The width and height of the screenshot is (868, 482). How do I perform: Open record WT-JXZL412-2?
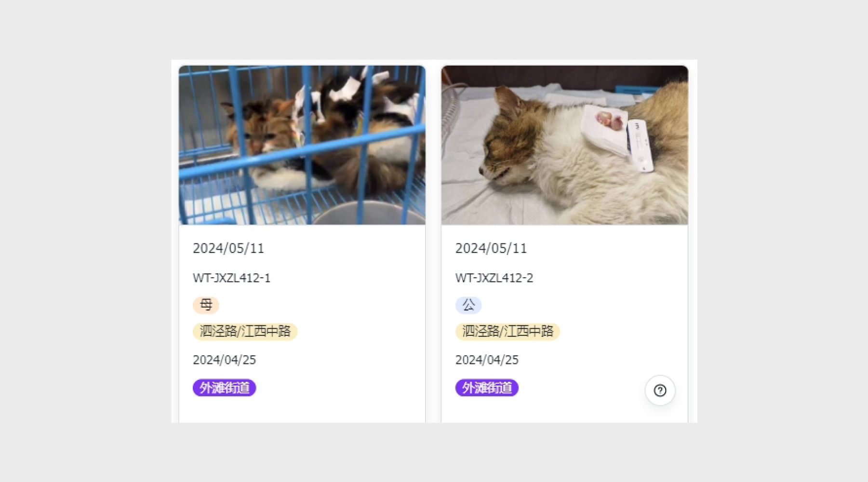click(494, 278)
